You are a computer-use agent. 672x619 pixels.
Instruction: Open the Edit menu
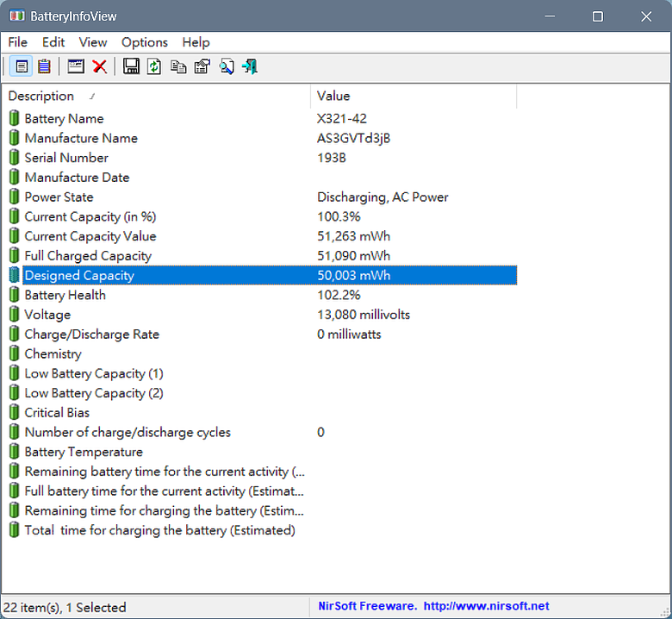[x=53, y=42]
